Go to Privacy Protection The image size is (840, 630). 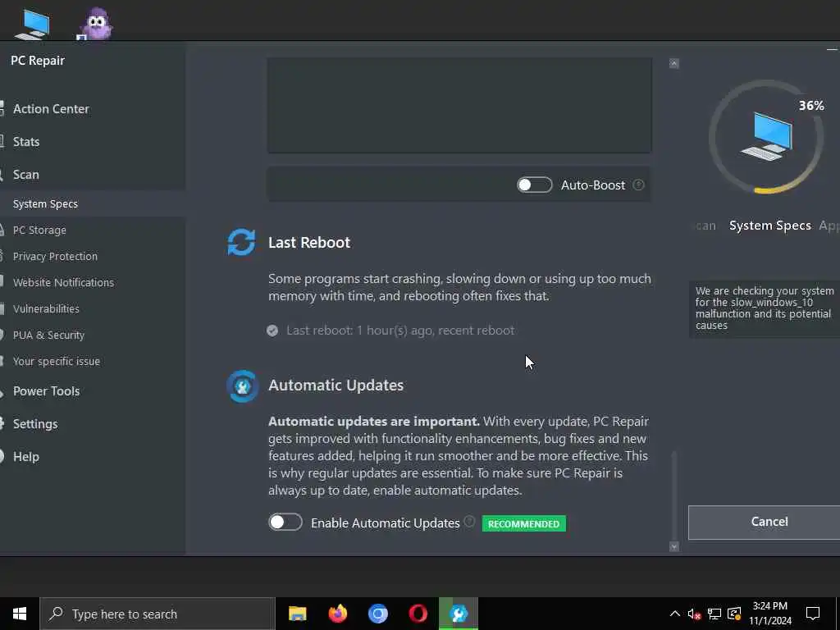click(x=55, y=256)
